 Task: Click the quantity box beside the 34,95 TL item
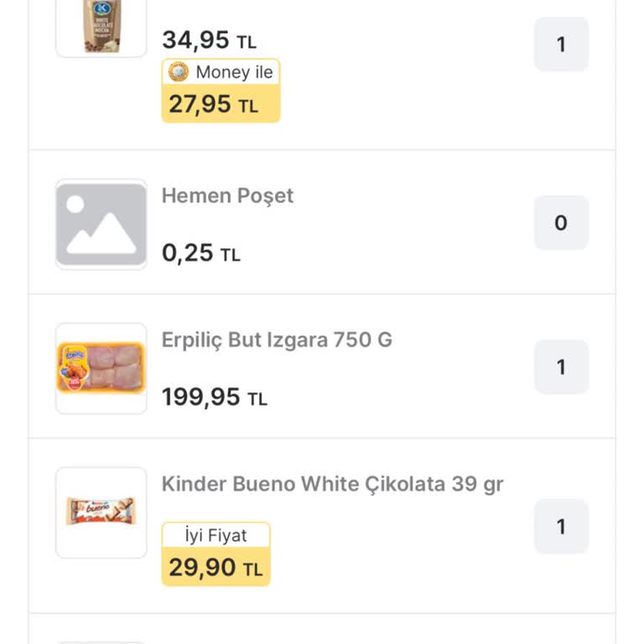pos(561,44)
